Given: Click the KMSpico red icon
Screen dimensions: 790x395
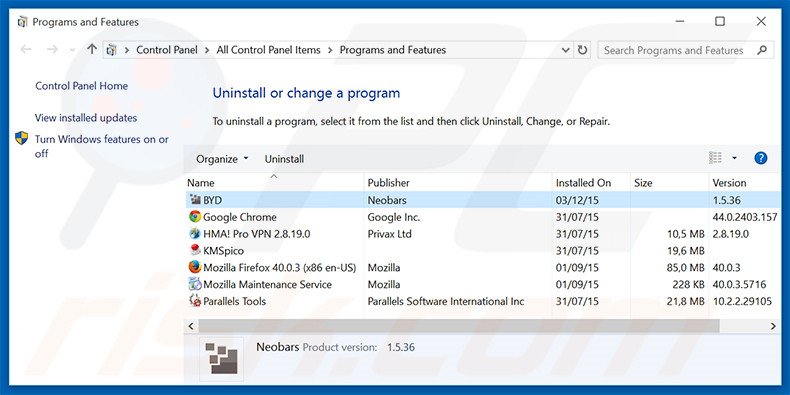Looking at the screenshot, I should coord(195,250).
